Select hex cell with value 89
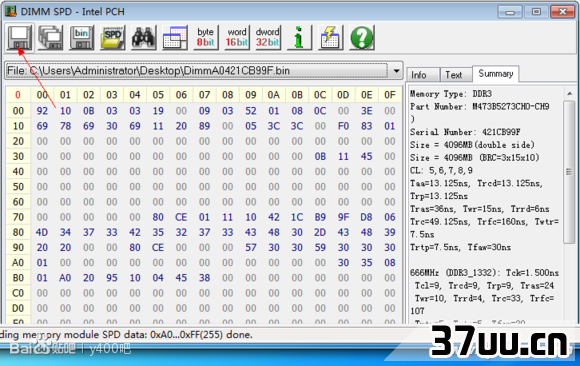Image resolution: width=580 pixels, height=366 pixels. pos(205,126)
